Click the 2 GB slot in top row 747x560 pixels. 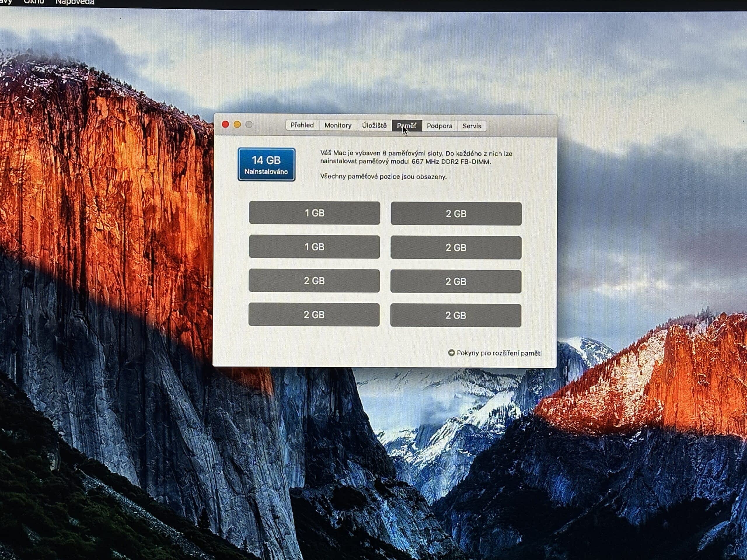point(456,214)
